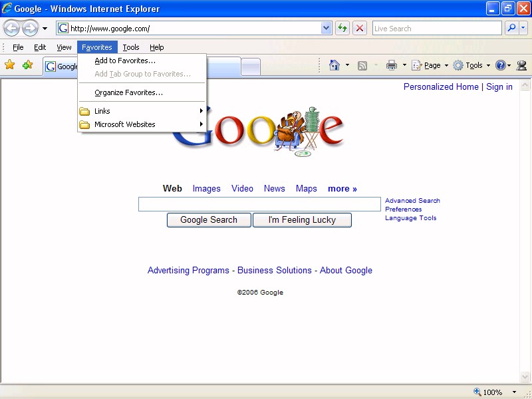Click the blank New Tab button
The width and height of the screenshot is (532, 399).
[251, 66]
